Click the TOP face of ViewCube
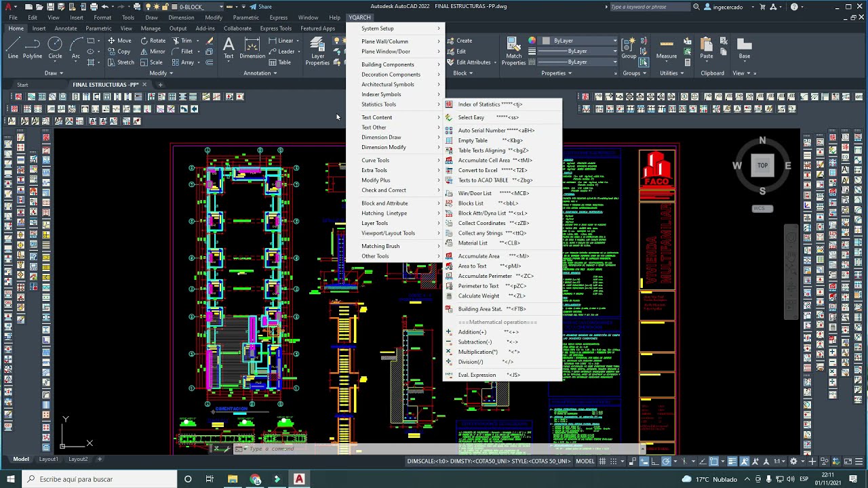 762,165
